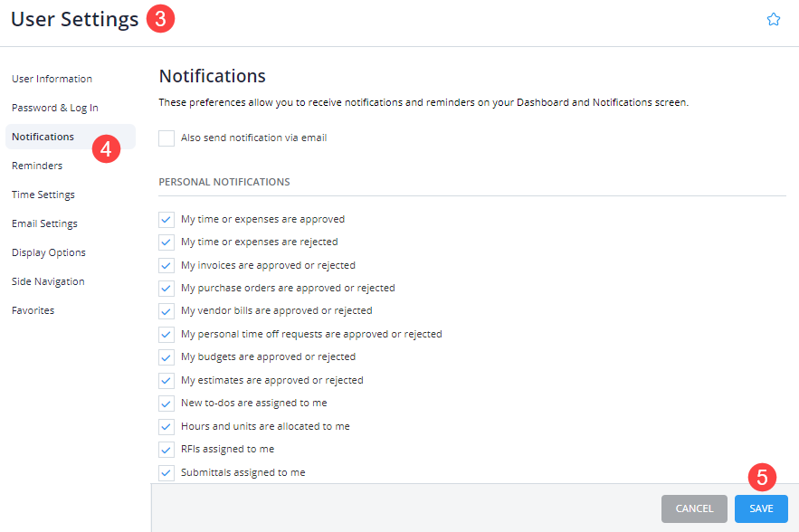Toggle submittals assigned to me notification

166,472
